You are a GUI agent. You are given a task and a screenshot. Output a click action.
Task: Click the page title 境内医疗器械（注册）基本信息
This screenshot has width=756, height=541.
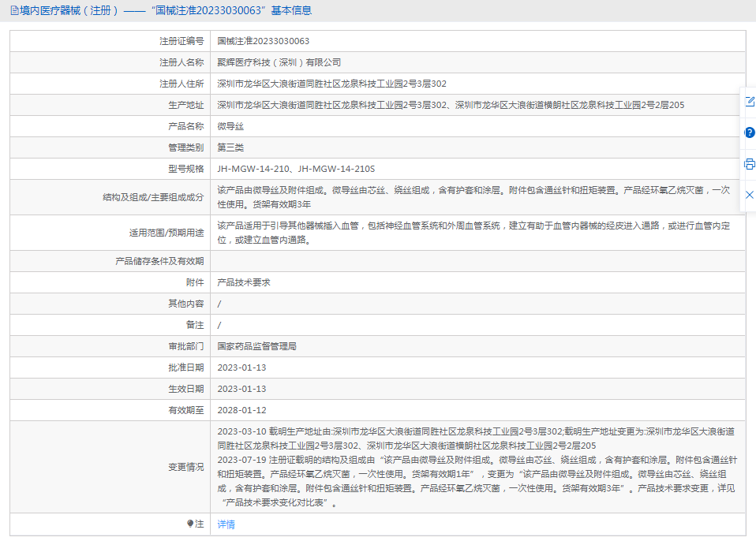(166, 10)
